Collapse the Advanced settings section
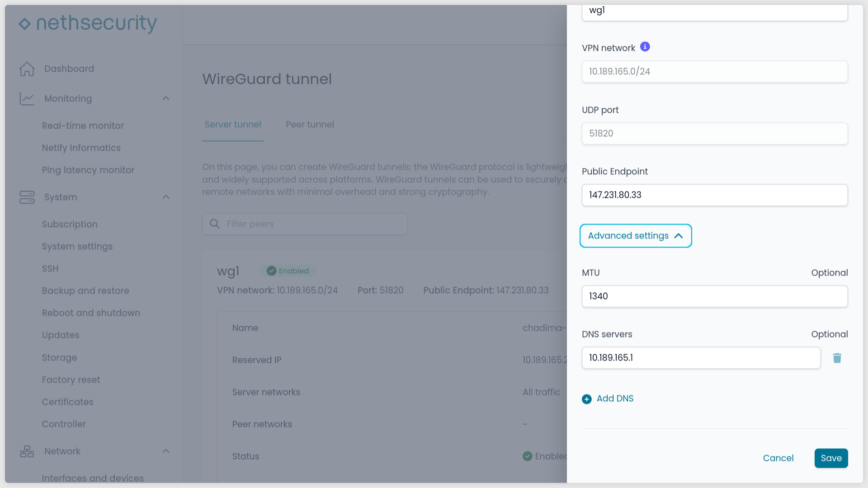 pos(635,236)
